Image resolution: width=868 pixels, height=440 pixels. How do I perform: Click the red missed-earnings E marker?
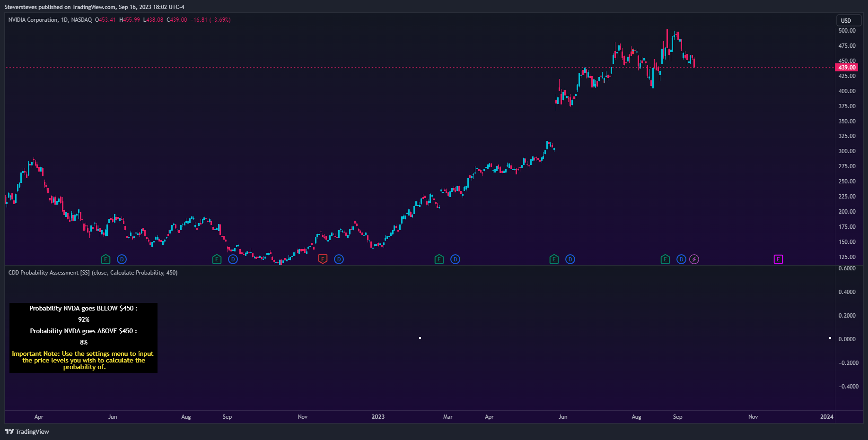tap(323, 259)
